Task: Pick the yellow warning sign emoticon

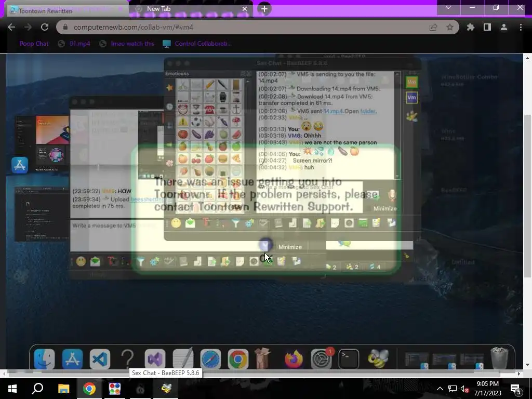Action: click(x=182, y=122)
